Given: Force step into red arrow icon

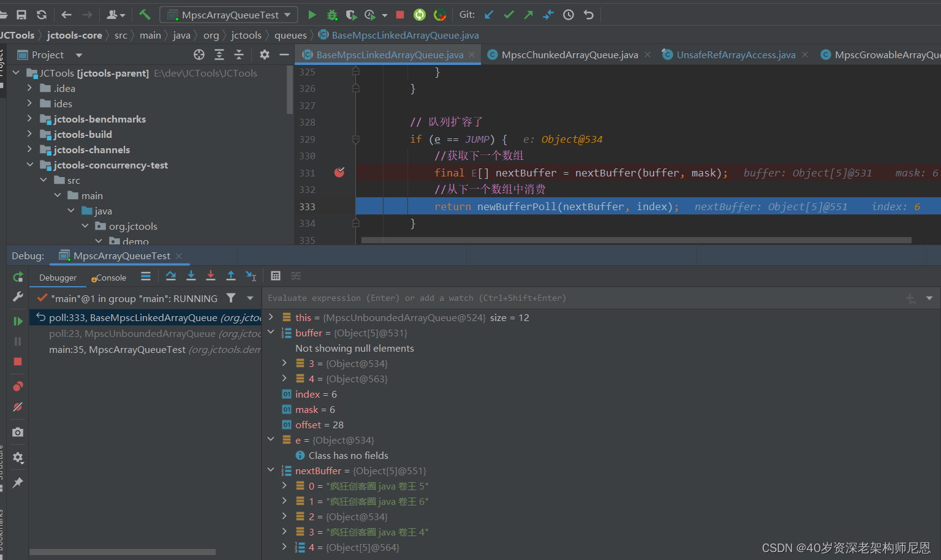Looking at the screenshot, I should (x=211, y=276).
